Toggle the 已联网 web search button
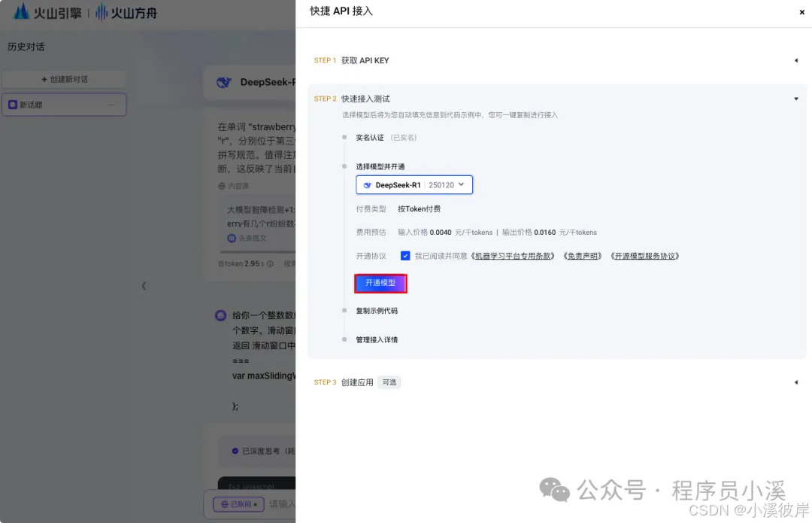This screenshot has height=523, width=812. (x=239, y=504)
